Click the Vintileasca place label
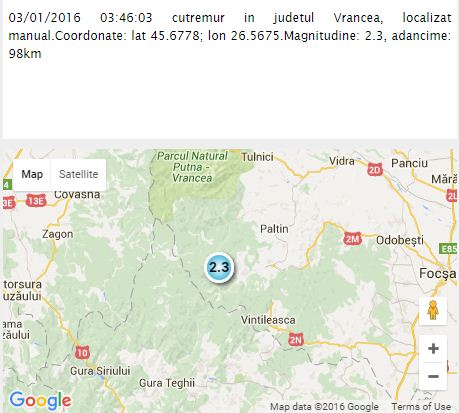Image resolution: width=459 pixels, height=413 pixels. [x=268, y=320]
